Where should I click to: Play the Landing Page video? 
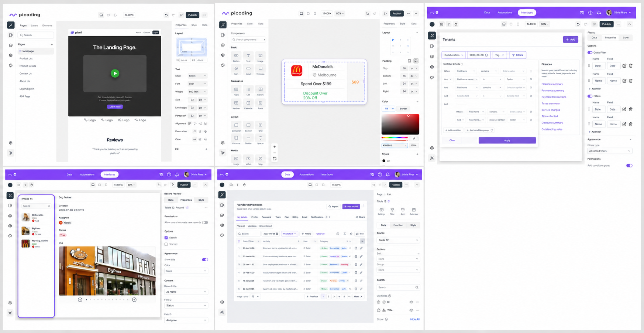(115, 73)
